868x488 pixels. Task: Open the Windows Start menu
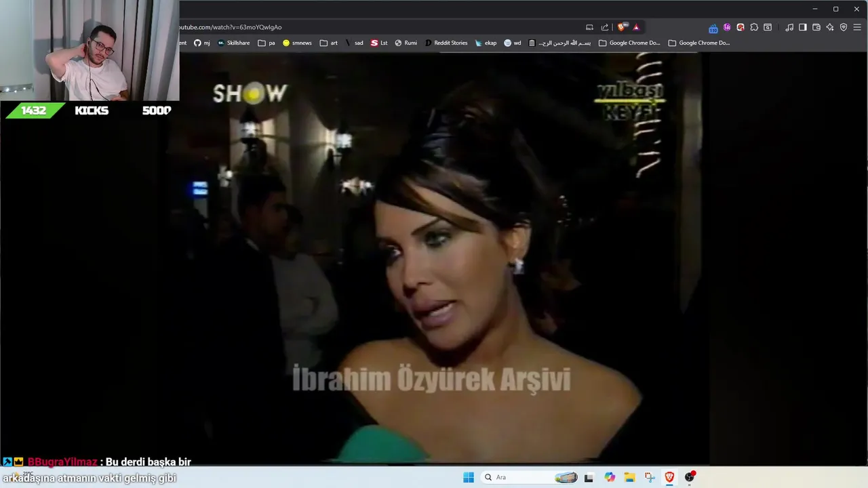[469, 477]
